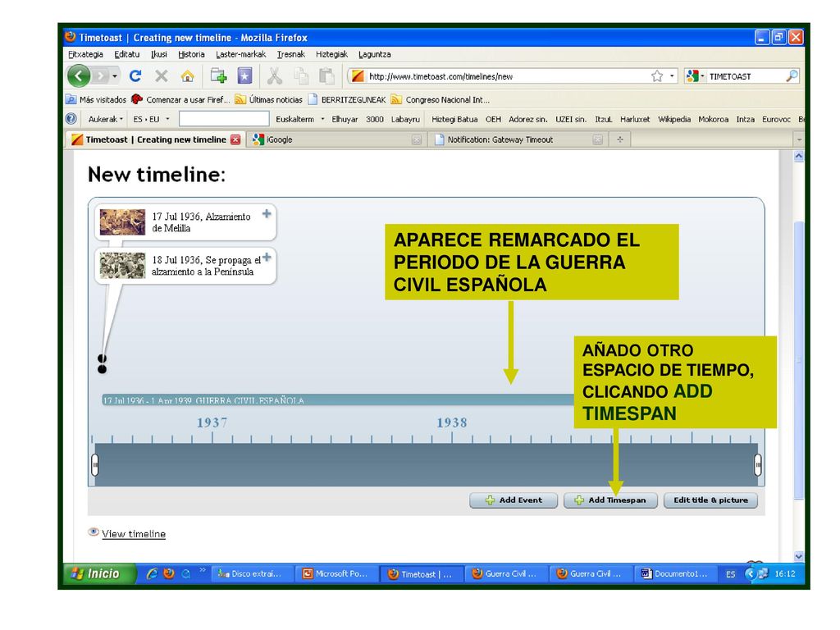Open address bar history dropdown arrow
Screen dimensions: 840x630
tap(672, 76)
